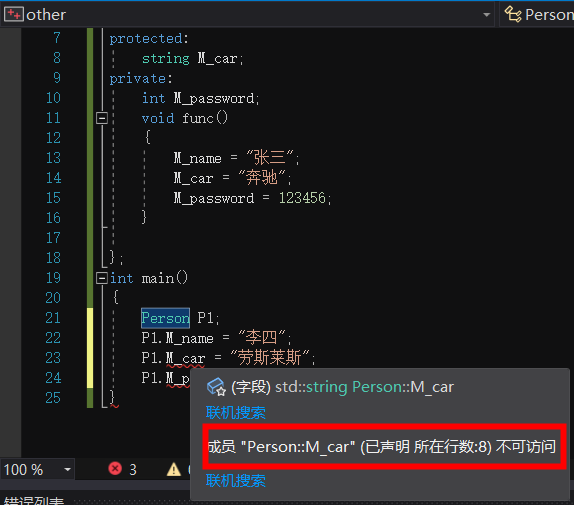Viewport: 574px width, 505px height.
Task: Open the 'other' project scope dropdown
Action: click(487, 15)
